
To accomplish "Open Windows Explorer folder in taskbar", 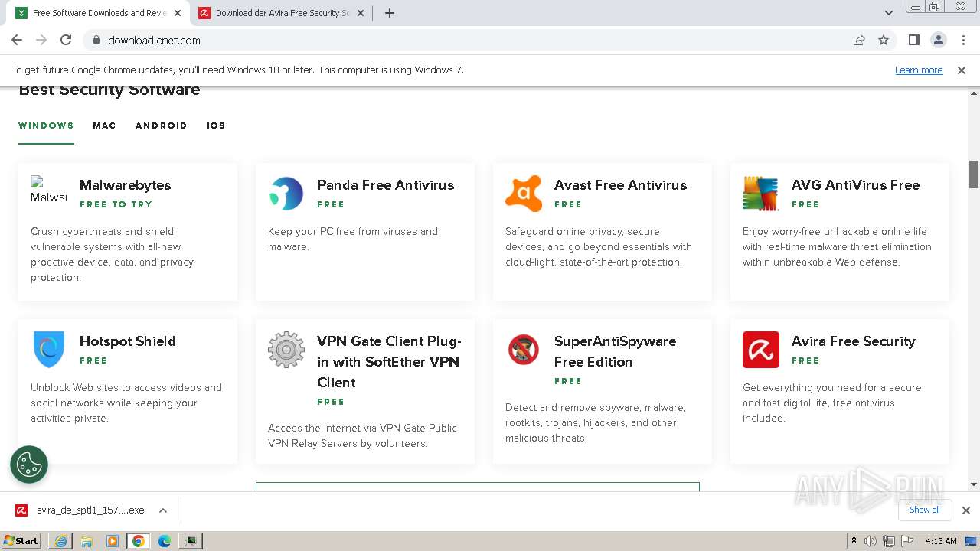I will pyautogui.click(x=87, y=541).
